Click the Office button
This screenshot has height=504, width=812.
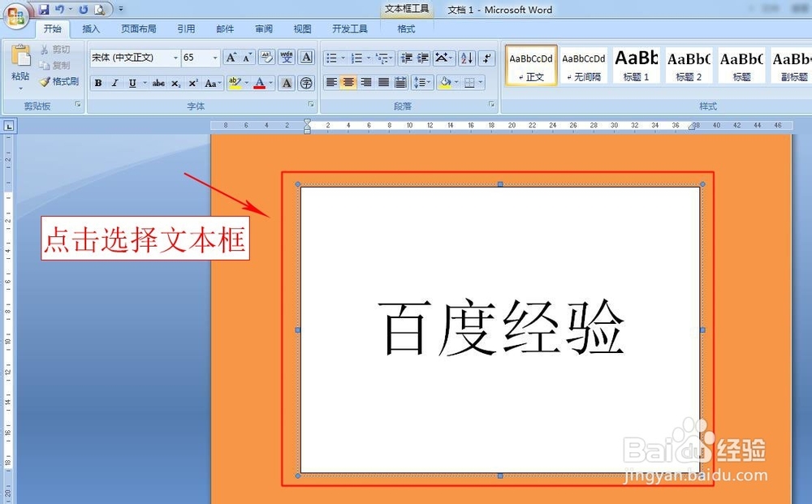[15, 15]
